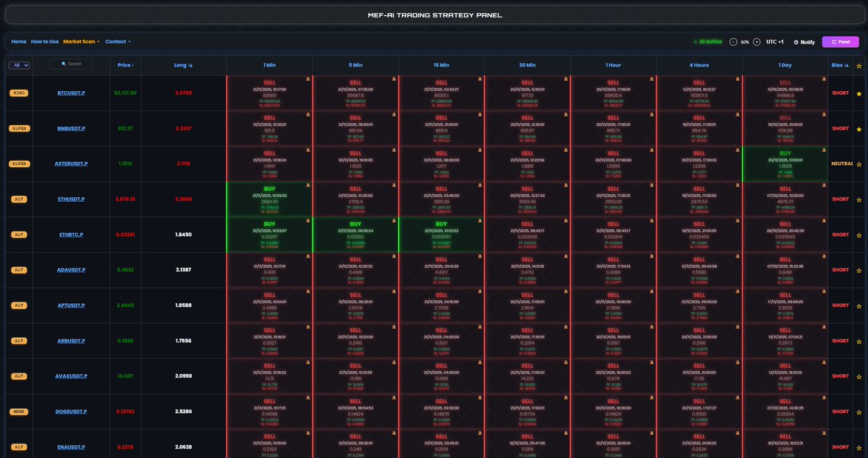Screen dimensions: 868x458
Task: Click the KING badge beside BTCUSDT.P
Action: tap(19, 93)
